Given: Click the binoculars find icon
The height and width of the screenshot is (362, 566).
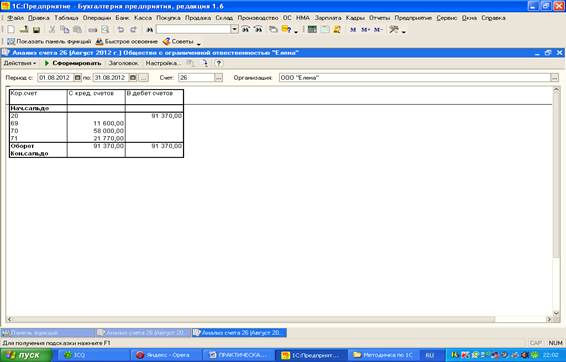Looking at the screenshot, I should click(149, 30).
